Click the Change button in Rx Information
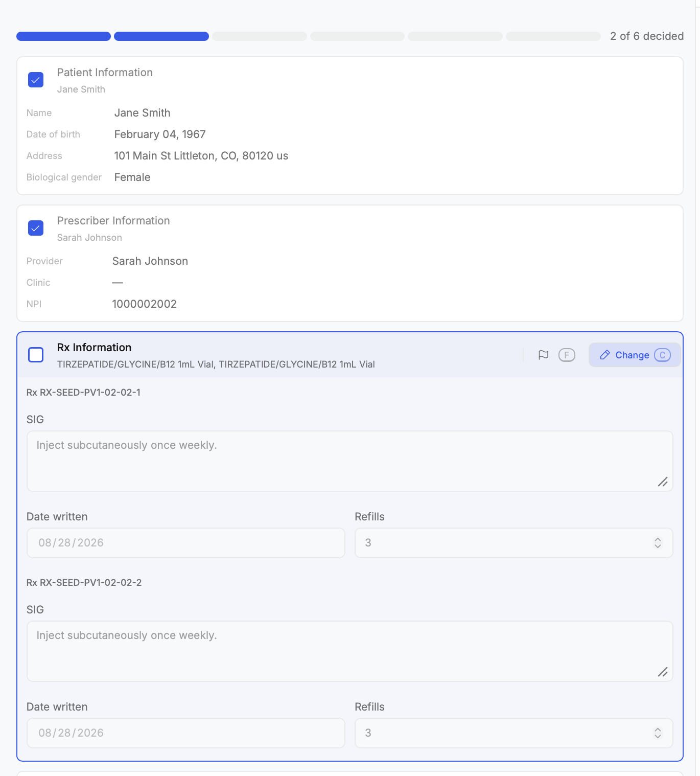The height and width of the screenshot is (776, 700). pyautogui.click(x=635, y=355)
